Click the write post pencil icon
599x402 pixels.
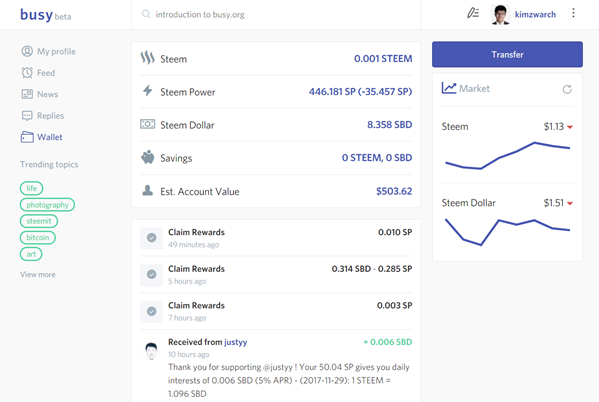coord(473,13)
